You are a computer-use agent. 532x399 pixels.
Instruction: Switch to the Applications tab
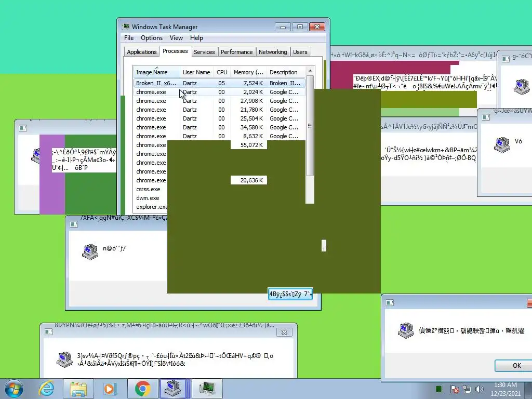[141, 52]
